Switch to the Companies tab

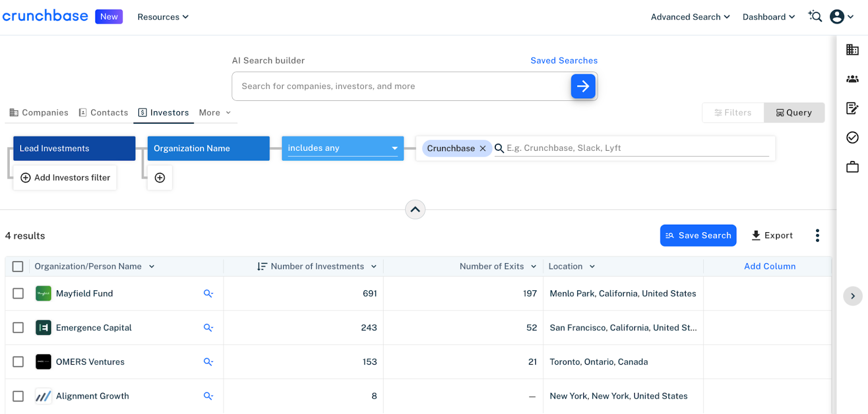point(39,113)
